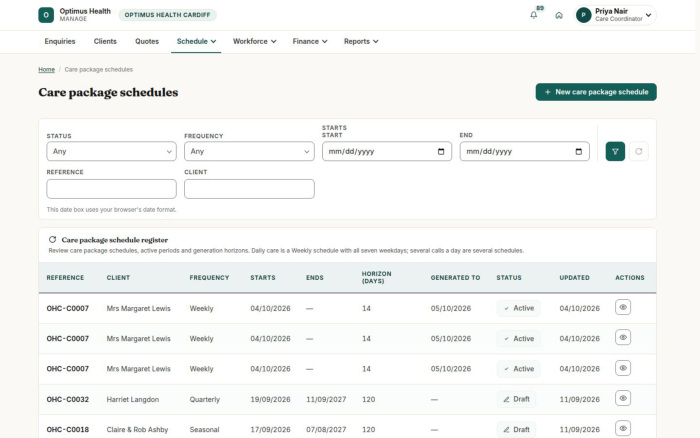This screenshot has height=438, width=700.
Task: Click the Frequency column header
Action: click(x=209, y=278)
